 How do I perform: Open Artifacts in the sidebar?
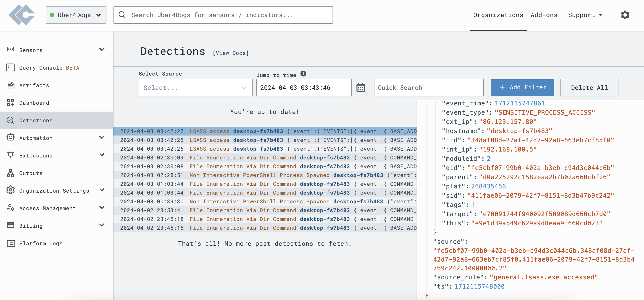click(34, 85)
